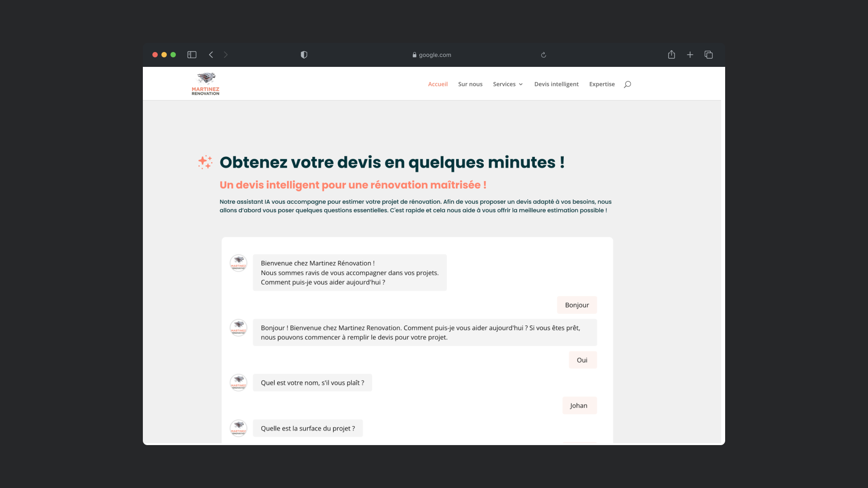868x488 pixels.
Task: Open a new tab with plus icon
Action: tap(690, 55)
